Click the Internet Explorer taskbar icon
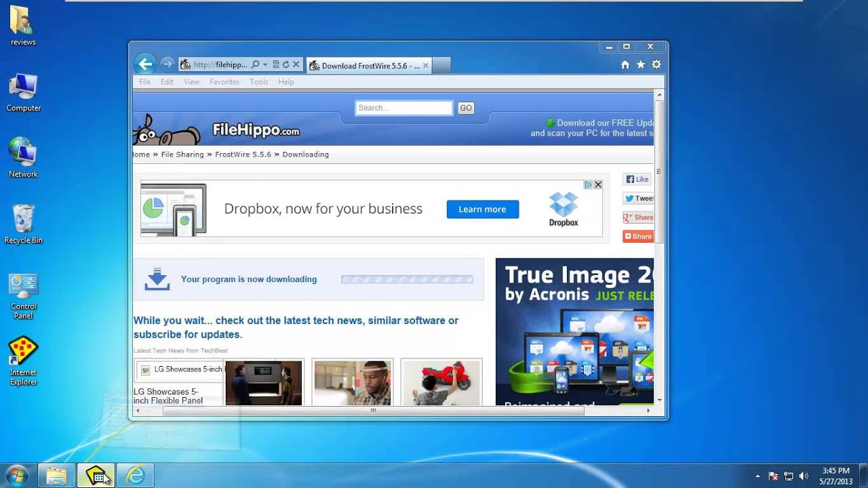Viewport: 868px width, 488px height. 136,476
